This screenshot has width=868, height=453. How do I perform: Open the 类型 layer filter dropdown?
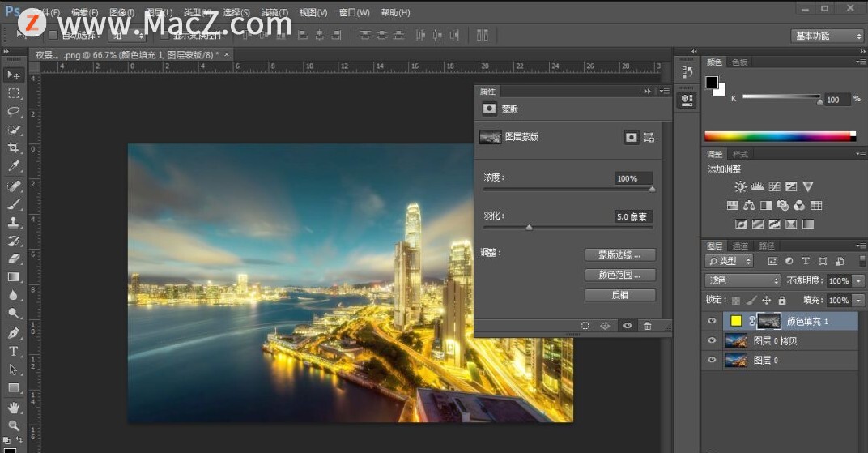click(730, 261)
